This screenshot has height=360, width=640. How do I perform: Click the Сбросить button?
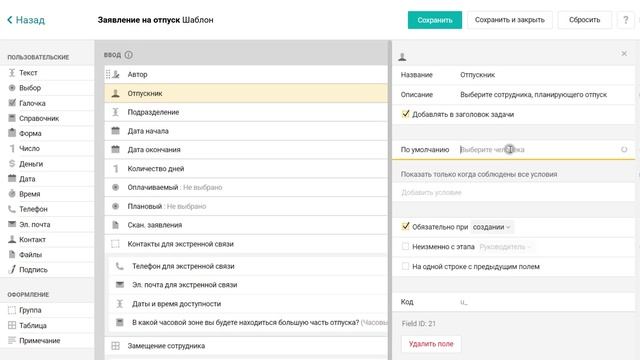pyautogui.click(x=584, y=20)
